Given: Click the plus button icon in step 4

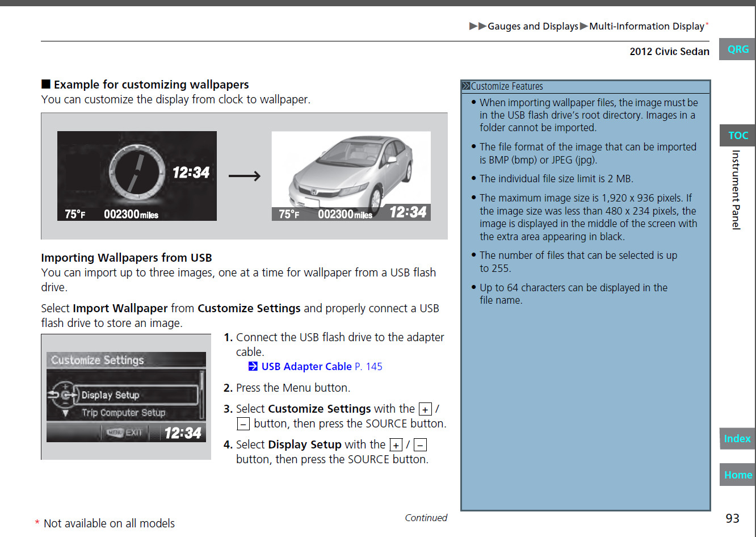Looking at the screenshot, I should pos(396,445).
